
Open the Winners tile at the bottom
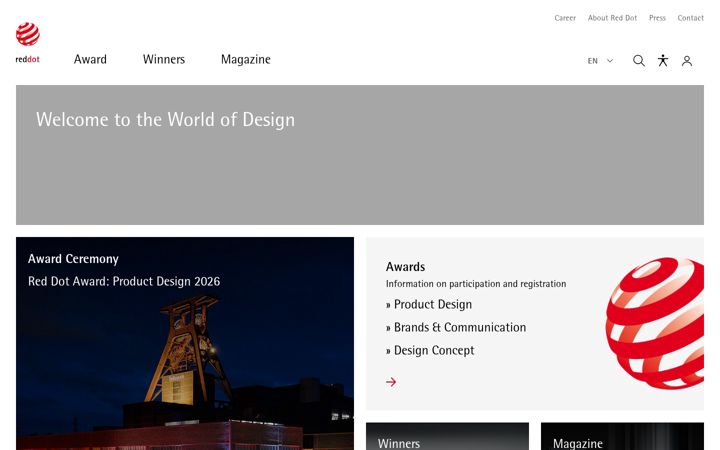447,436
